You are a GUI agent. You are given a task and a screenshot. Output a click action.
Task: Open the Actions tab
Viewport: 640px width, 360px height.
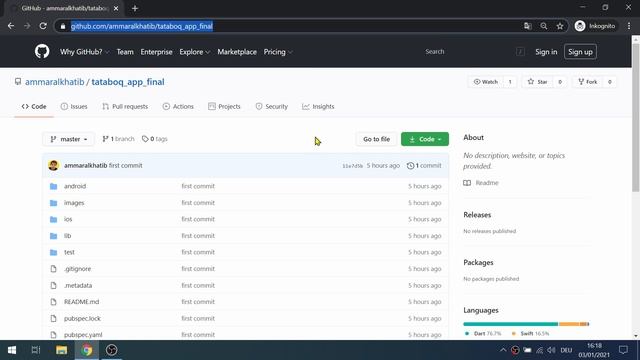pyautogui.click(x=178, y=107)
